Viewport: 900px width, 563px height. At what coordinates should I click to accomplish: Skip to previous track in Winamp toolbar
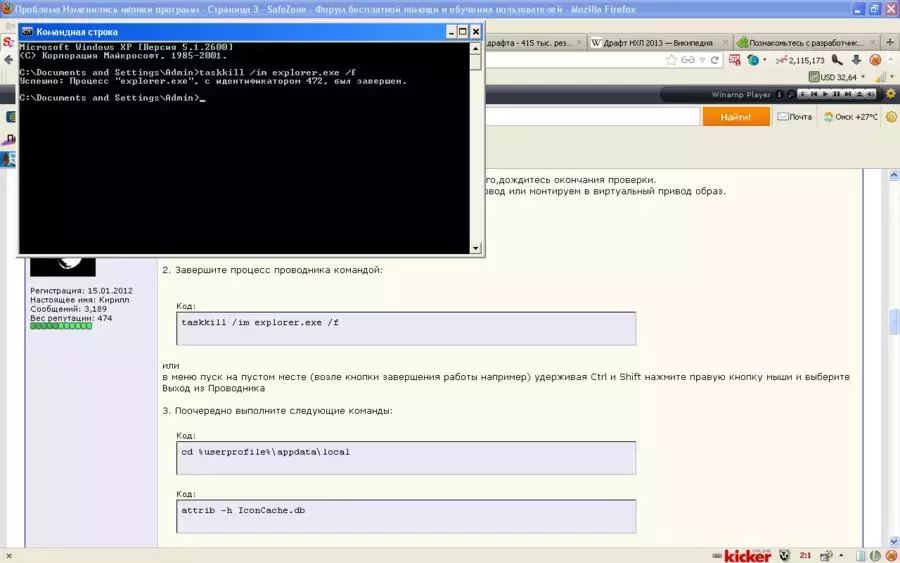[x=813, y=94]
